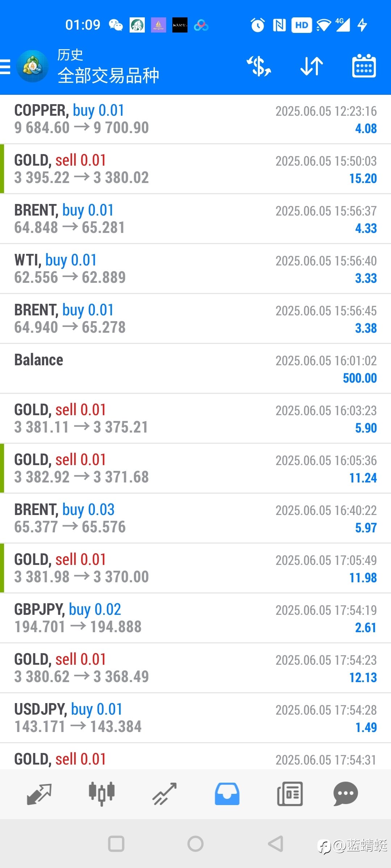
Task: Open the News tab
Action: [x=290, y=794]
